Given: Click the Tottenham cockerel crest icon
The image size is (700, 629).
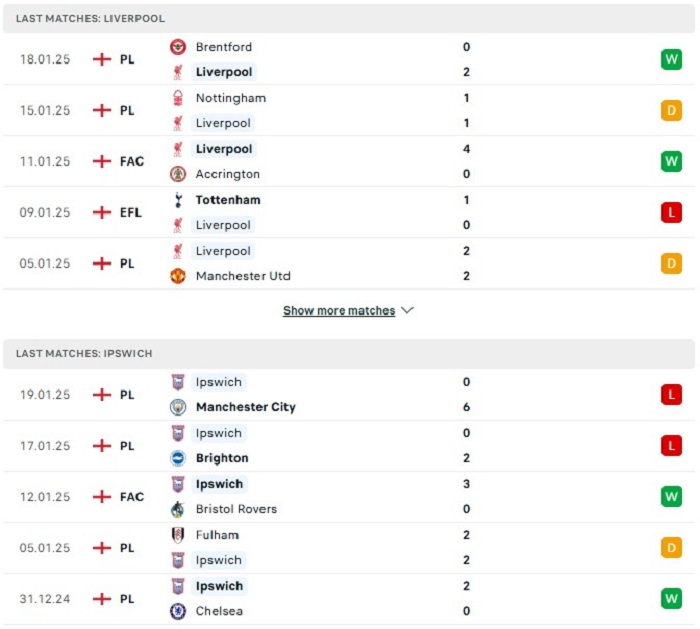Looking at the screenshot, I should click(178, 200).
